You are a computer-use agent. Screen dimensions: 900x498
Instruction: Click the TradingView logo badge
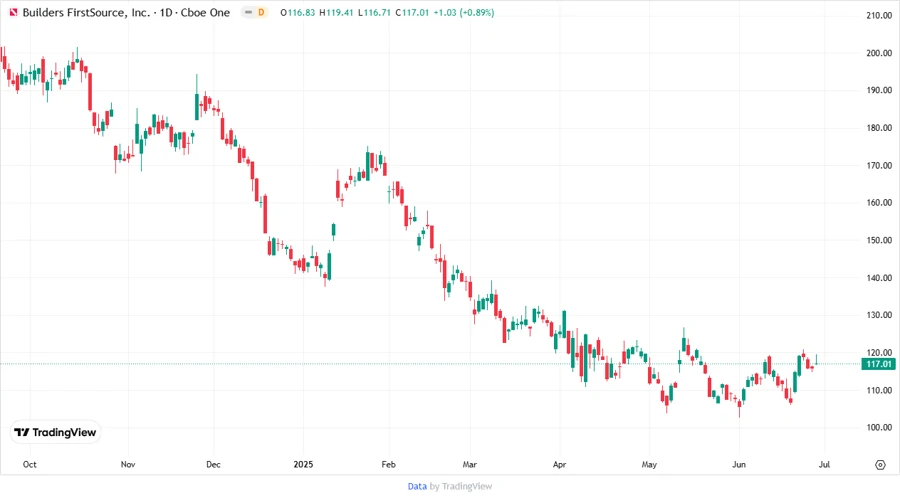[56, 433]
